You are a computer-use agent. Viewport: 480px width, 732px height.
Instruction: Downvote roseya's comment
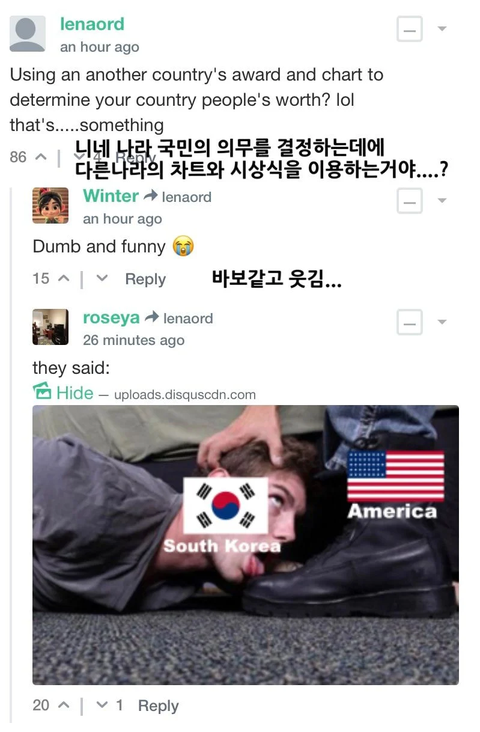(102, 705)
